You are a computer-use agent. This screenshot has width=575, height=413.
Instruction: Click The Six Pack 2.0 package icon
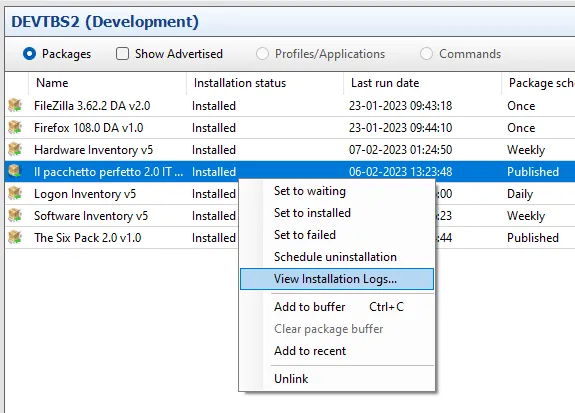[15, 237]
